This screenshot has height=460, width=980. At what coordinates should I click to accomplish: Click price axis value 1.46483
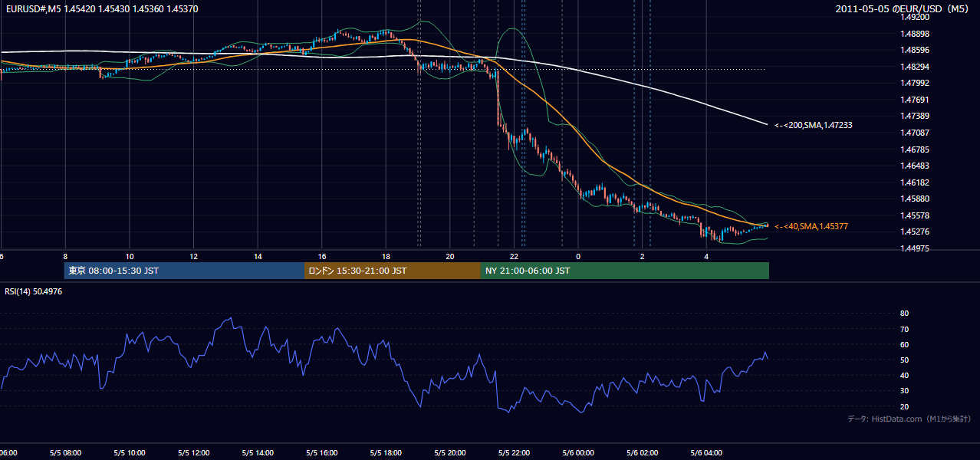click(915, 166)
